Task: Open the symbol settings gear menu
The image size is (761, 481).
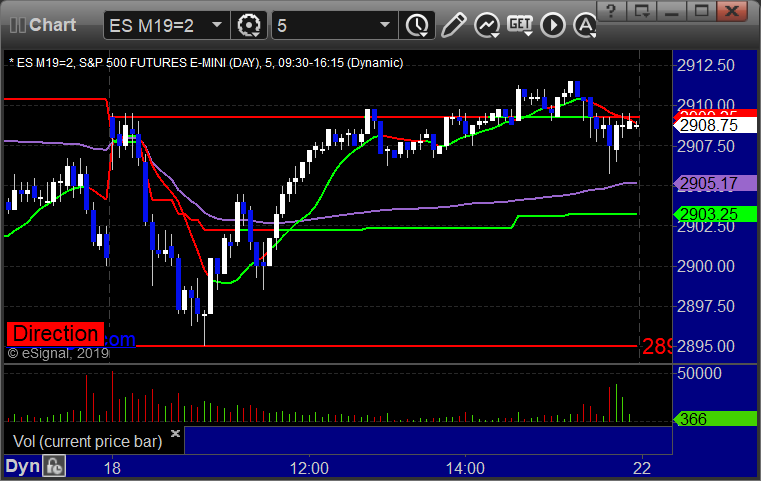Action: coord(248,25)
